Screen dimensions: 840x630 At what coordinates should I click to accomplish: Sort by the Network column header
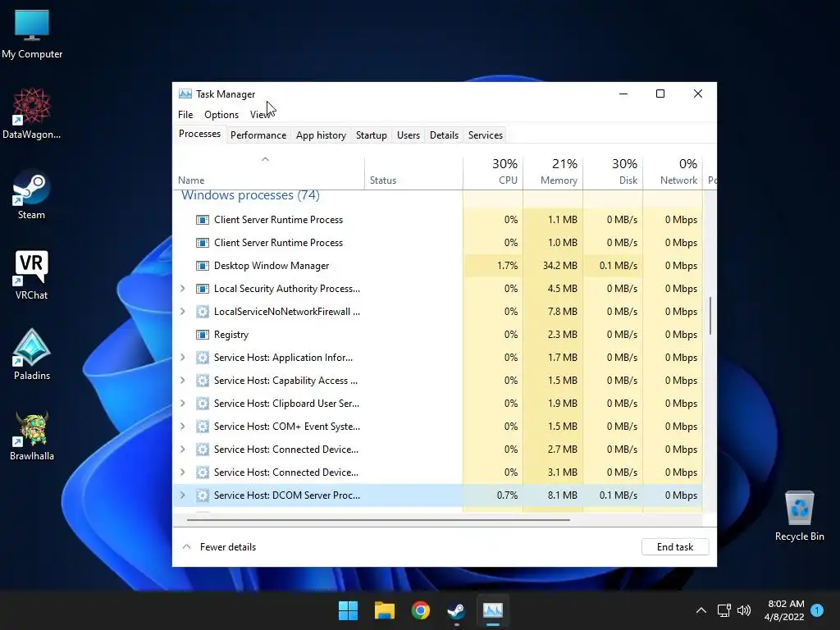pyautogui.click(x=673, y=173)
